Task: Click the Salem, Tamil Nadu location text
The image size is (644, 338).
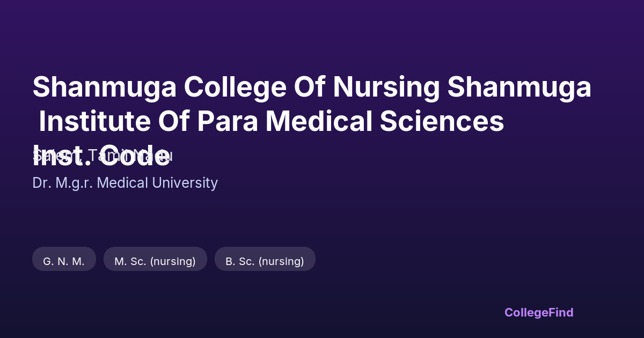Action: (x=102, y=156)
